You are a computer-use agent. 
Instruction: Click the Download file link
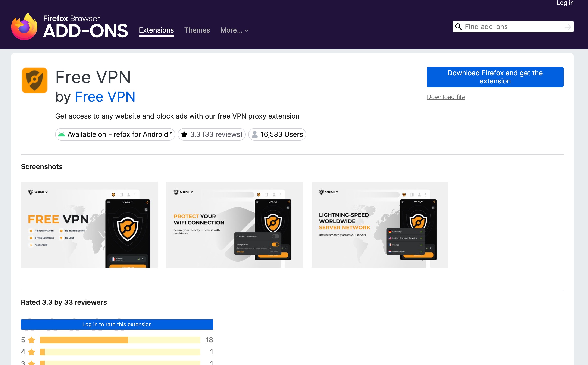(445, 97)
